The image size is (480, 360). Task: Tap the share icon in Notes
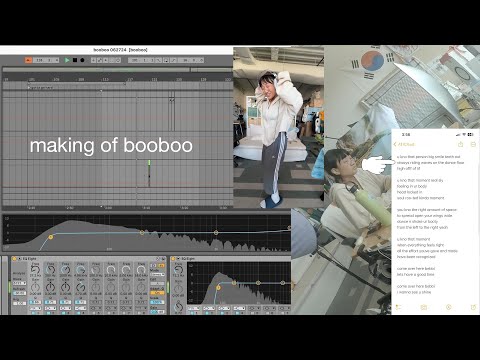(461, 144)
